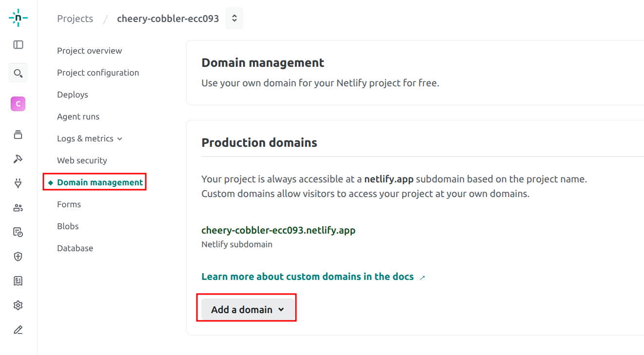Go to Project overview
644x355 pixels.
90,51
